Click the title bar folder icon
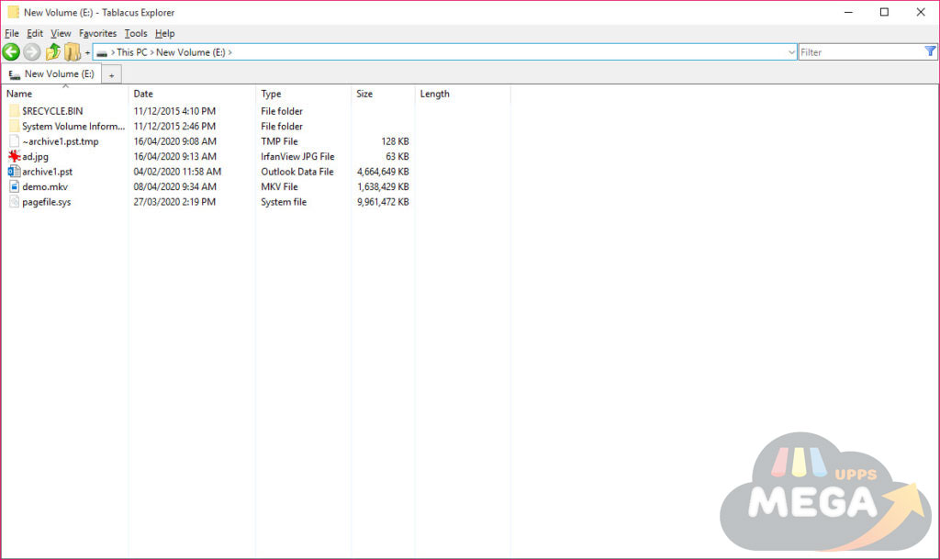Viewport: 940px width, 560px height. 13,12
